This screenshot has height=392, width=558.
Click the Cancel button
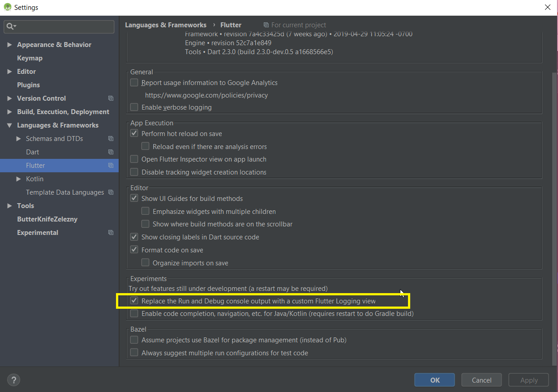[481, 380]
